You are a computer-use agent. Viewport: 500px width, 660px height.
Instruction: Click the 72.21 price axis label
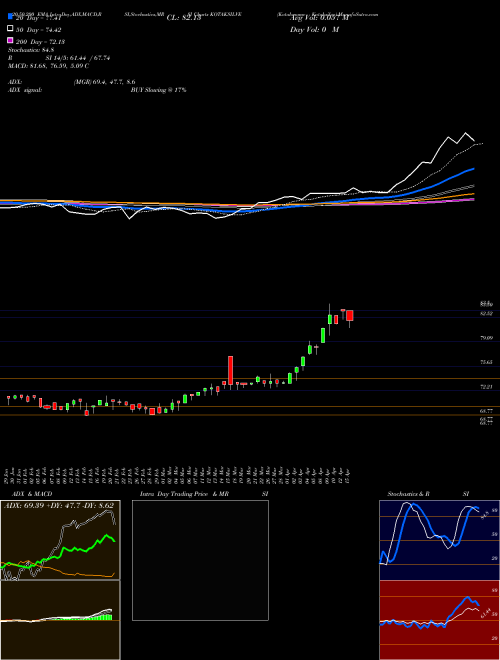click(x=487, y=386)
